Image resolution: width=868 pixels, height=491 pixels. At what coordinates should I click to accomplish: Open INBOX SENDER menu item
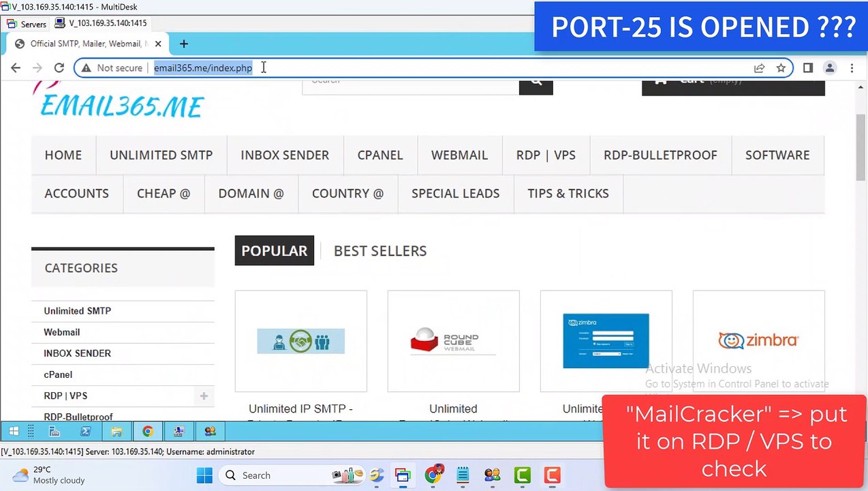tap(285, 155)
